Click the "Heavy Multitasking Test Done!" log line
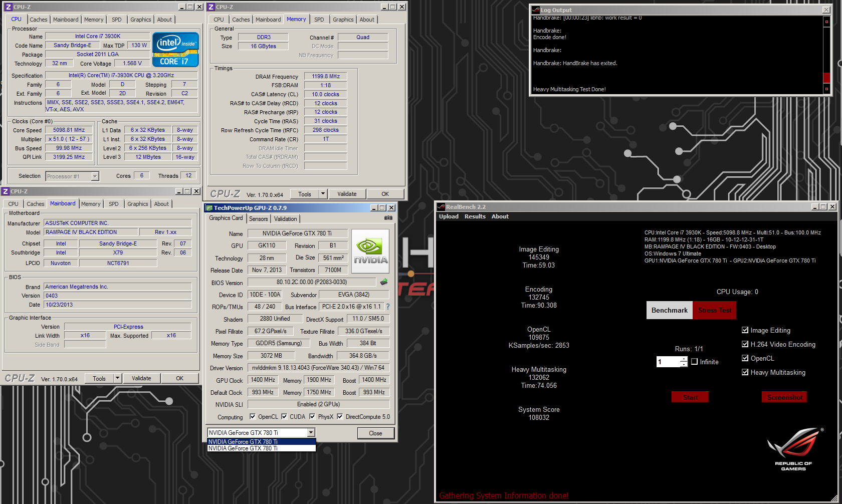842x504 pixels. pos(569,89)
